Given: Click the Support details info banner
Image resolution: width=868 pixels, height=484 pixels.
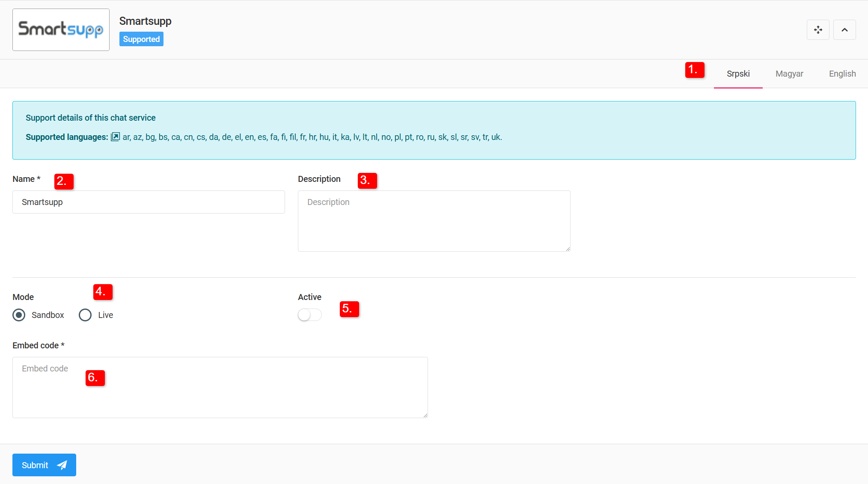Looking at the screenshot, I should [x=434, y=130].
